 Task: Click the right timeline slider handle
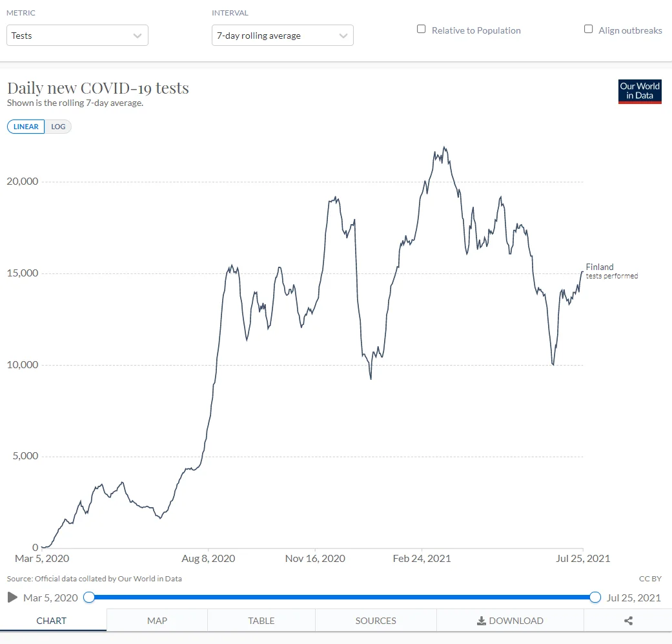595,597
